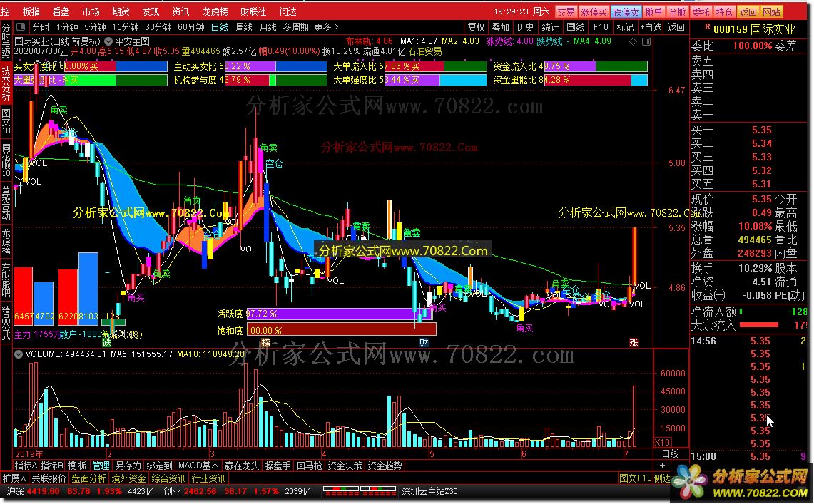814x504 pixels.
Task: Open the 董秘互动 sidebar tab
Action: coord(6,202)
